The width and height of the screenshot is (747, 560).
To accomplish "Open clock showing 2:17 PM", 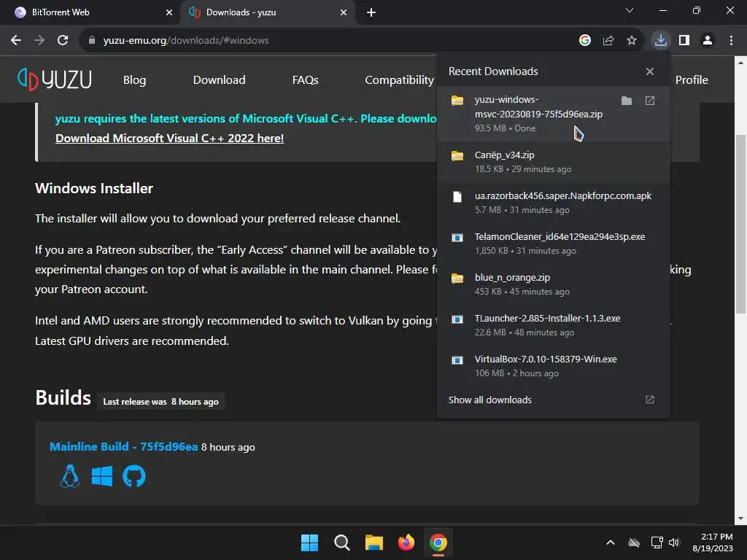I will [713, 542].
